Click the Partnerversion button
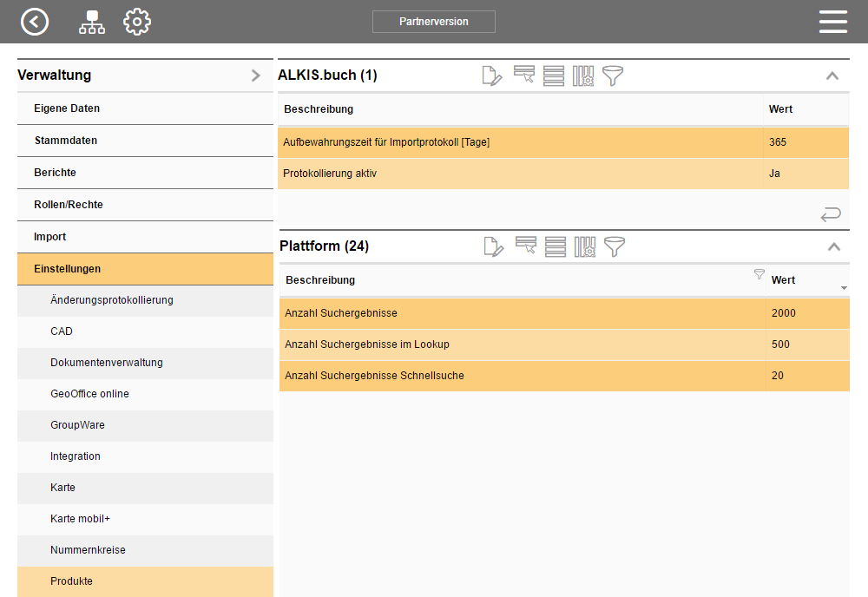The image size is (868, 597). coord(434,22)
